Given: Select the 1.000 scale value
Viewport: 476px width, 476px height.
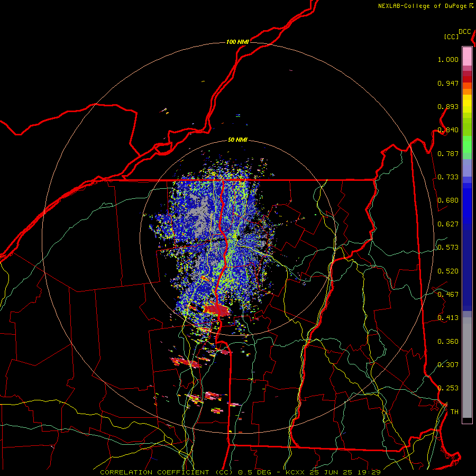Looking at the screenshot, I should [448, 59].
